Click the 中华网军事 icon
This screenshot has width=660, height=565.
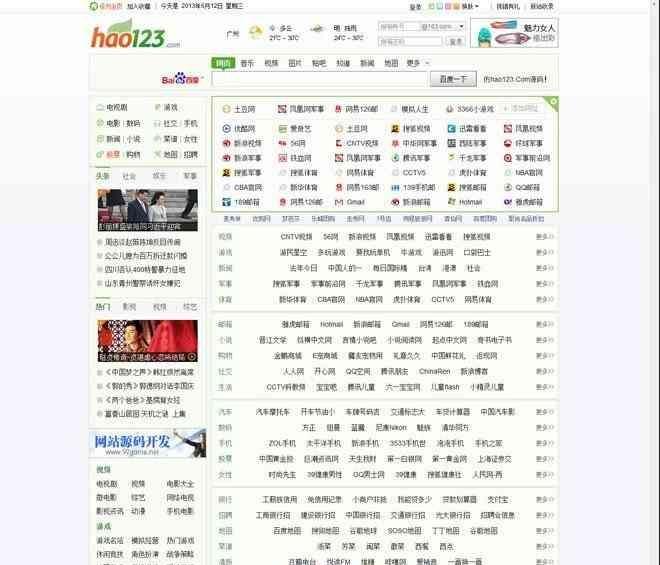pos(395,144)
